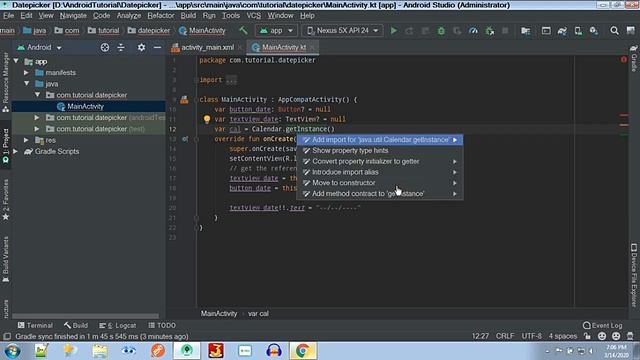
Task: Expand the manifests folder
Action: (26, 73)
